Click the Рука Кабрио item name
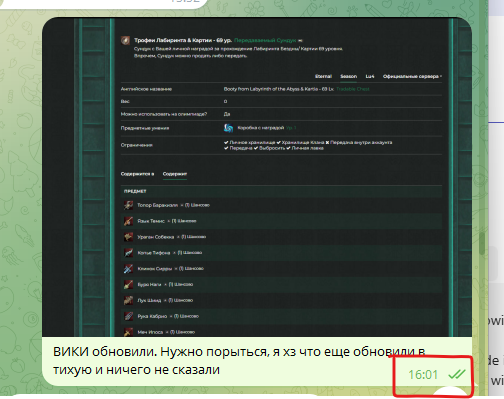This screenshot has height=399, width=504. coord(152,316)
